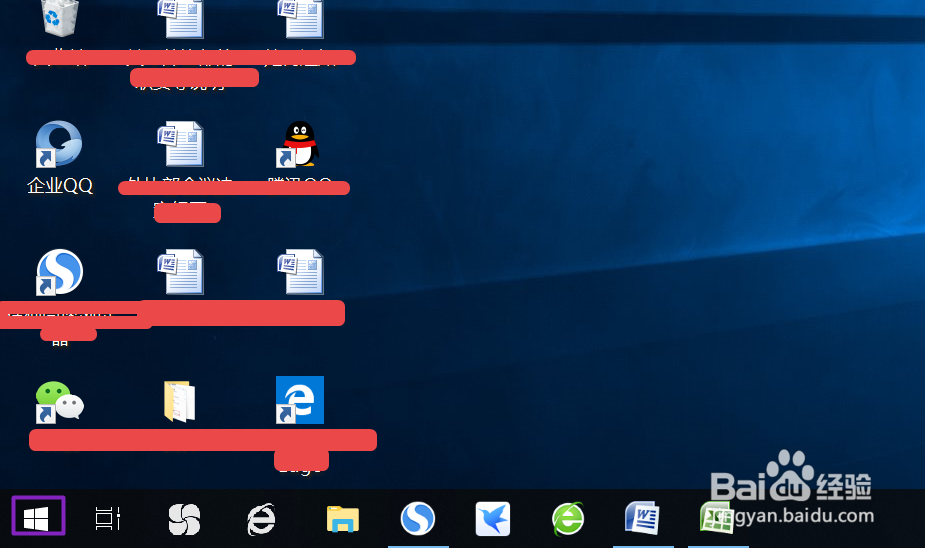Viewport: 925px width, 548px height.
Task: Select the WeChat desktop shortcut
Action: pyautogui.click(x=60, y=402)
